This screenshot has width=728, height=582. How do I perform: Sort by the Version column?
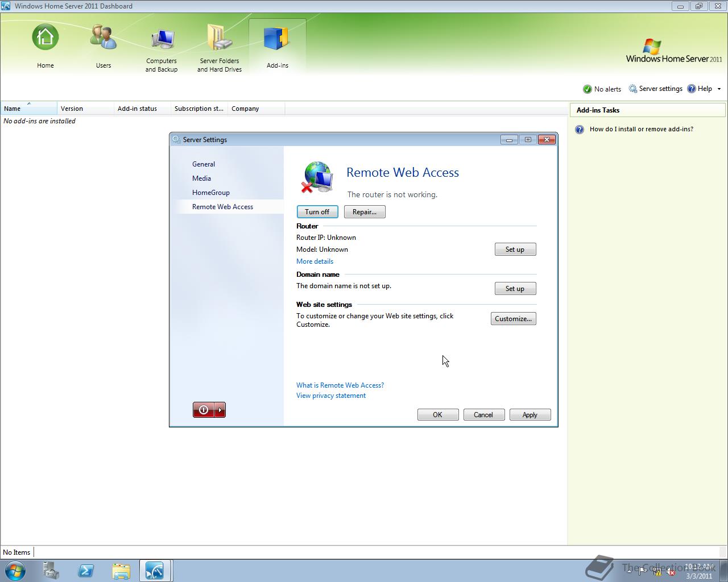[x=86, y=109]
